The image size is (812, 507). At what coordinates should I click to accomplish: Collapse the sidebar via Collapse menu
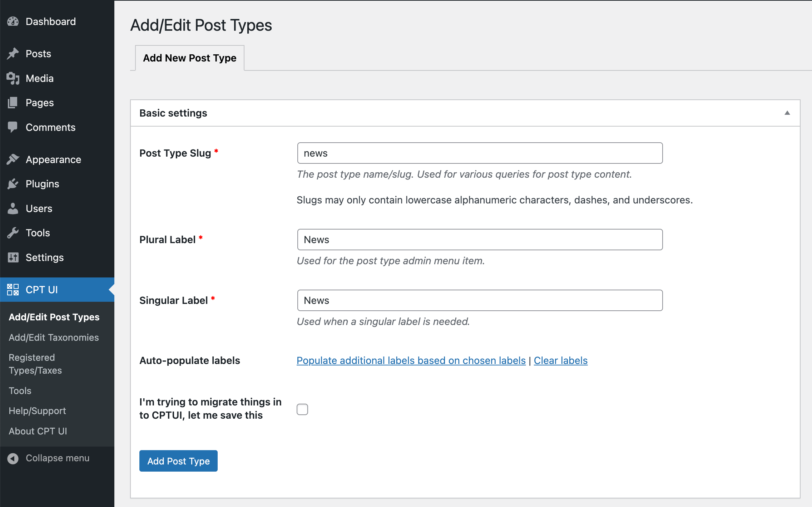point(57,458)
